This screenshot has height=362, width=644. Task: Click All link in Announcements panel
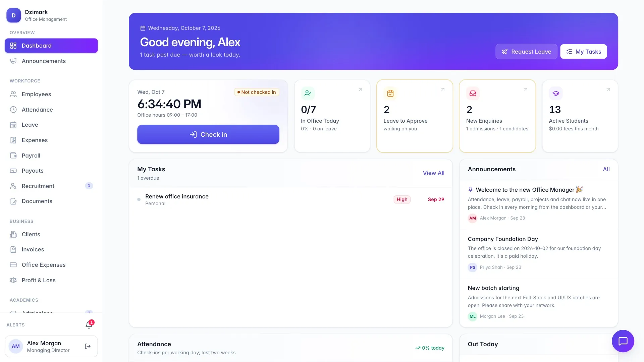[606, 169]
